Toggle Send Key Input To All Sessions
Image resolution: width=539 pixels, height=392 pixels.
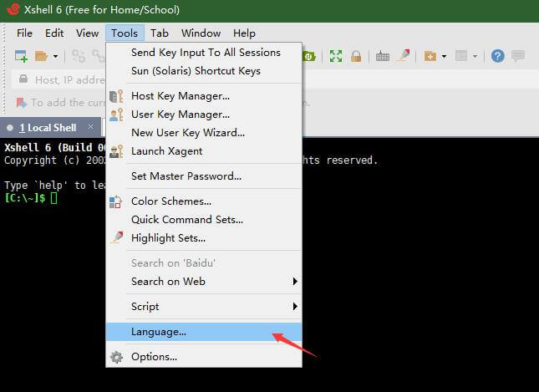click(x=206, y=53)
